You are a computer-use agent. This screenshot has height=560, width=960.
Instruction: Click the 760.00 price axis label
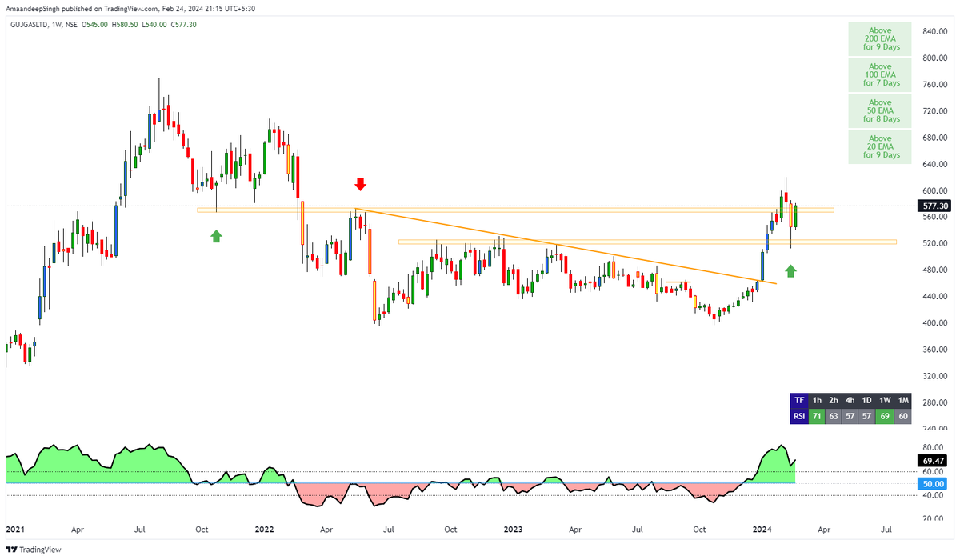pos(934,85)
